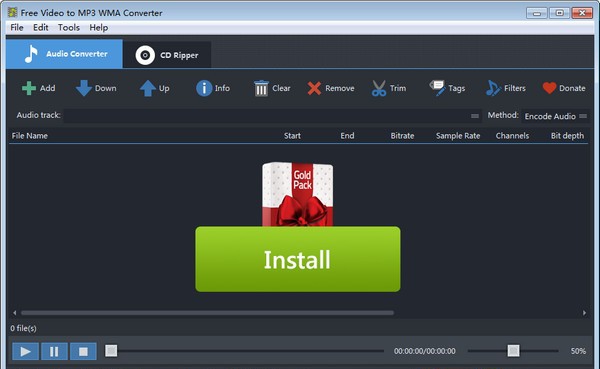
Task: Click the scrollbar left arrow
Action: click(15, 313)
